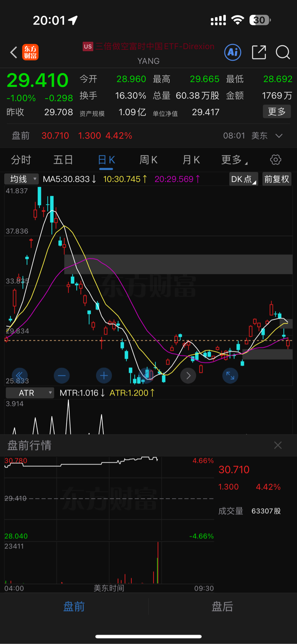Switch to 周K weekly chart tab
Viewport: 297px width, 644px height.
coord(148,160)
